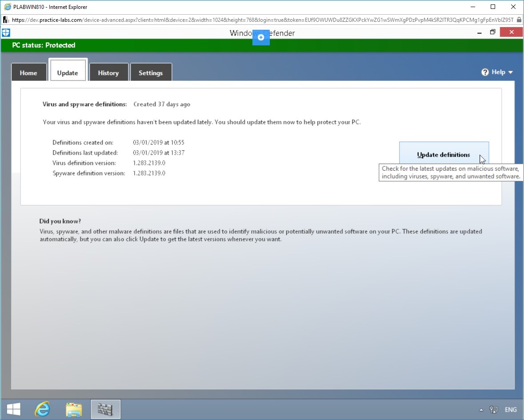Open the Windows Start menu
Screen dimensions: 524x420
pos(13,409)
